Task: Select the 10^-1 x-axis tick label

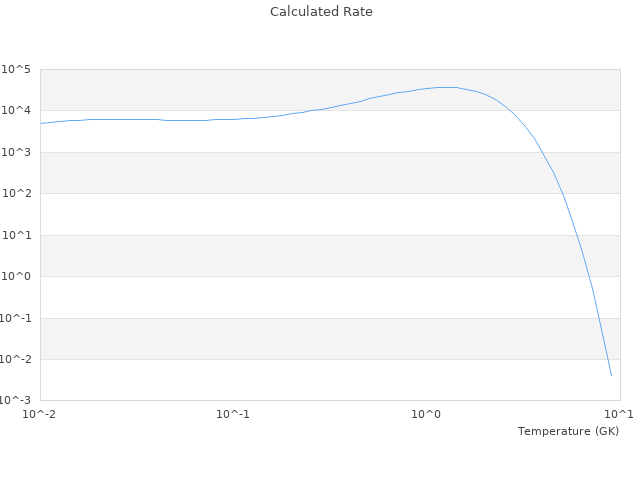Action: [x=233, y=414]
